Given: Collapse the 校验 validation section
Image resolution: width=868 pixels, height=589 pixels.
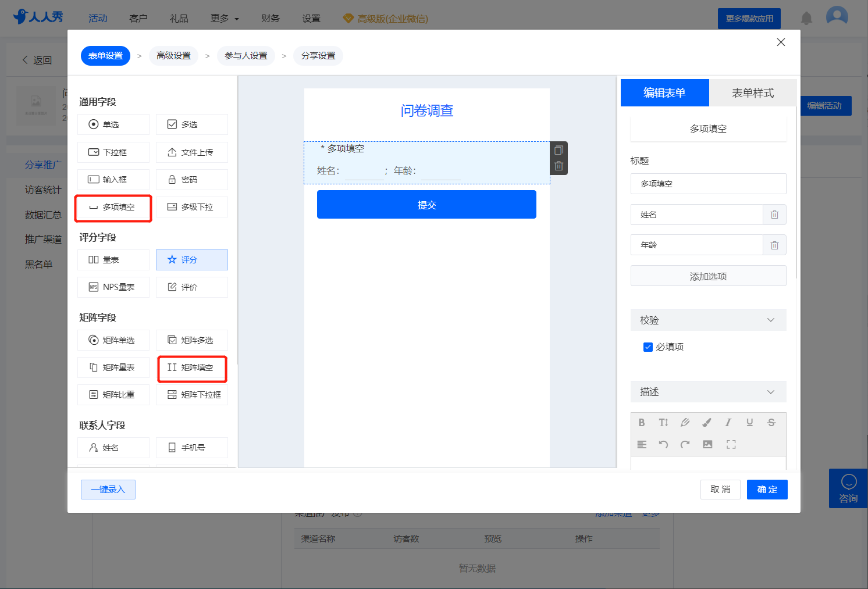Looking at the screenshot, I should click(x=709, y=320).
